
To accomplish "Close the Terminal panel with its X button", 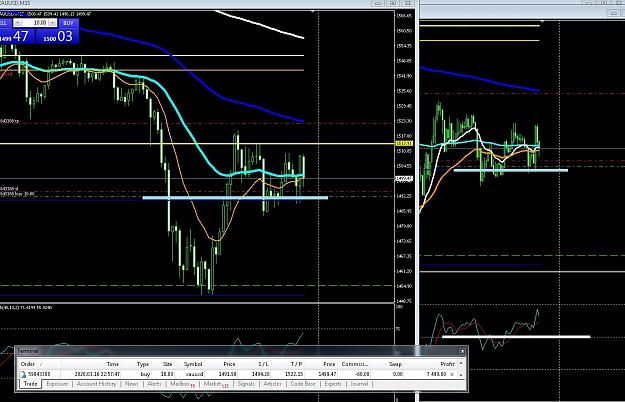I will pos(462,351).
